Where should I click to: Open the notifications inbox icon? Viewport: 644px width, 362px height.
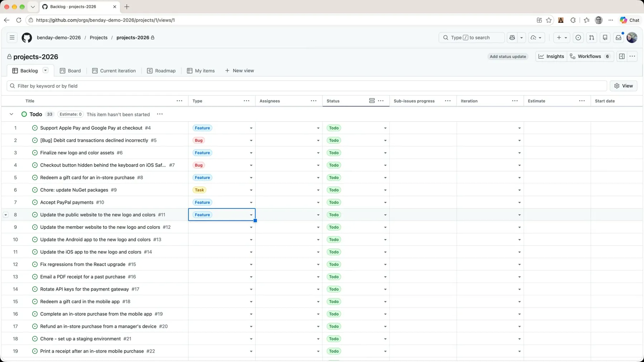(x=619, y=38)
